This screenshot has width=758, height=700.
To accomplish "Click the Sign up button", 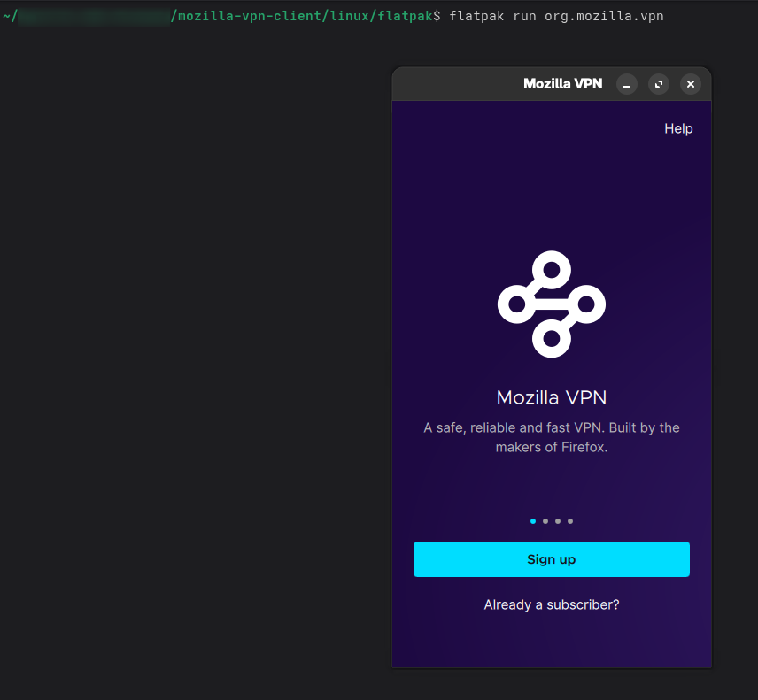I will [x=552, y=559].
